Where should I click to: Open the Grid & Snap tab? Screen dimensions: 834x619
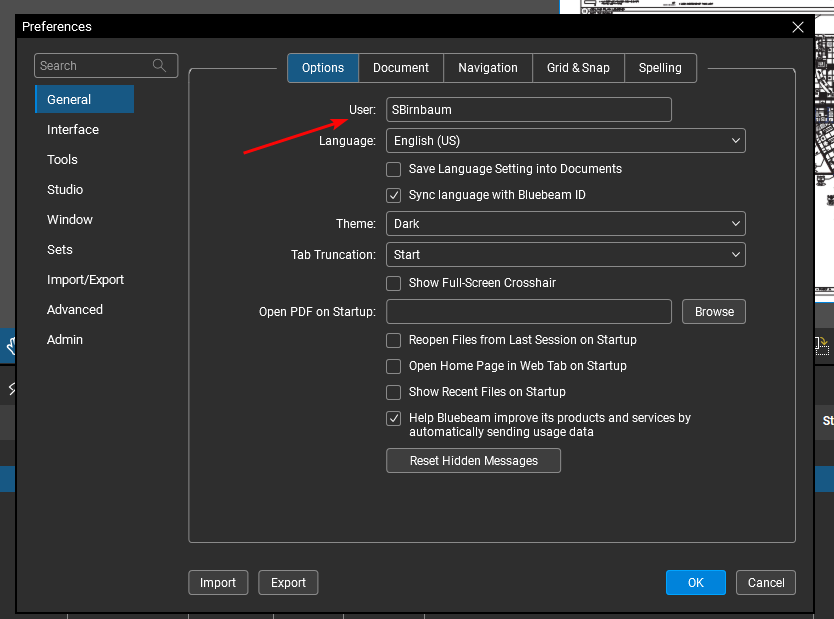tap(578, 68)
